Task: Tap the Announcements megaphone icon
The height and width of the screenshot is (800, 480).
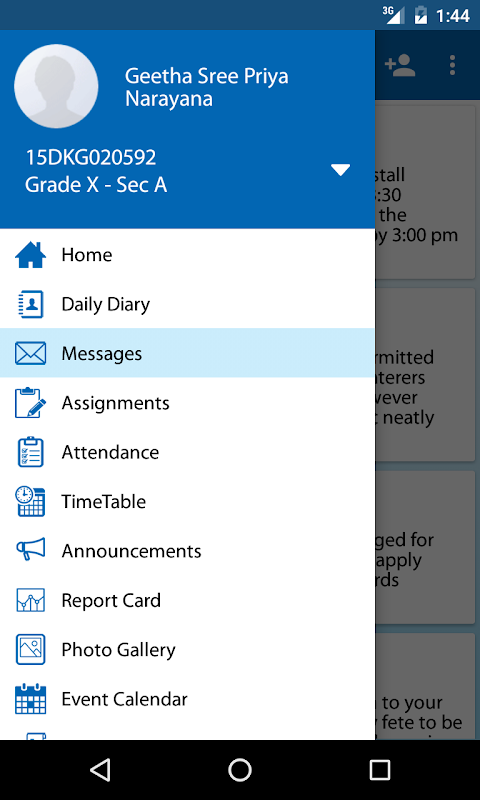Action: (x=31, y=551)
